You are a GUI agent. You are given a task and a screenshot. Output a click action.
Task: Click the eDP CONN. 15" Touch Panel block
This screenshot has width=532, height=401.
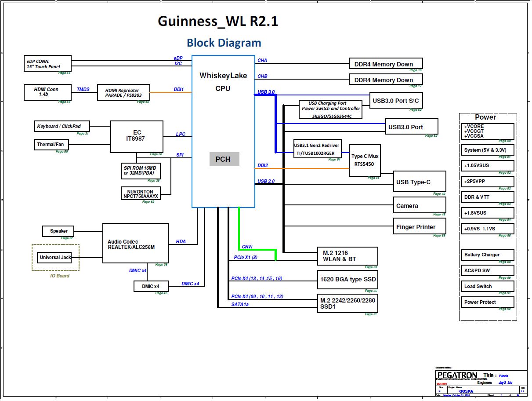47,63
